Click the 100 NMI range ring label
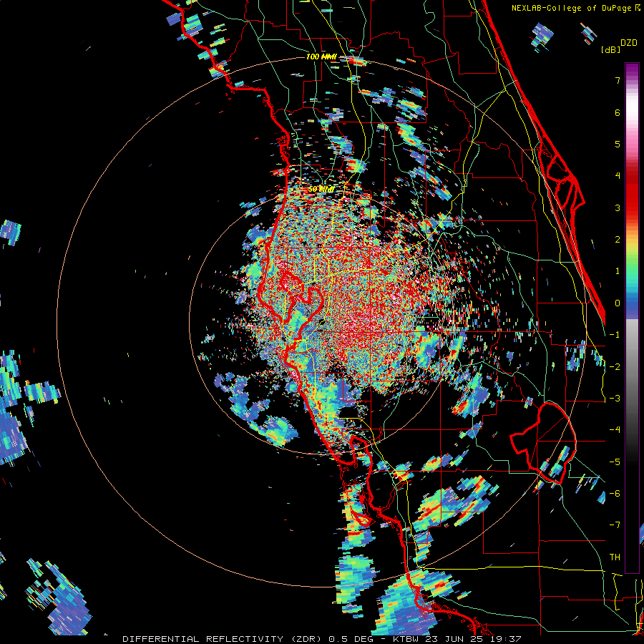 tap(321, 57)
